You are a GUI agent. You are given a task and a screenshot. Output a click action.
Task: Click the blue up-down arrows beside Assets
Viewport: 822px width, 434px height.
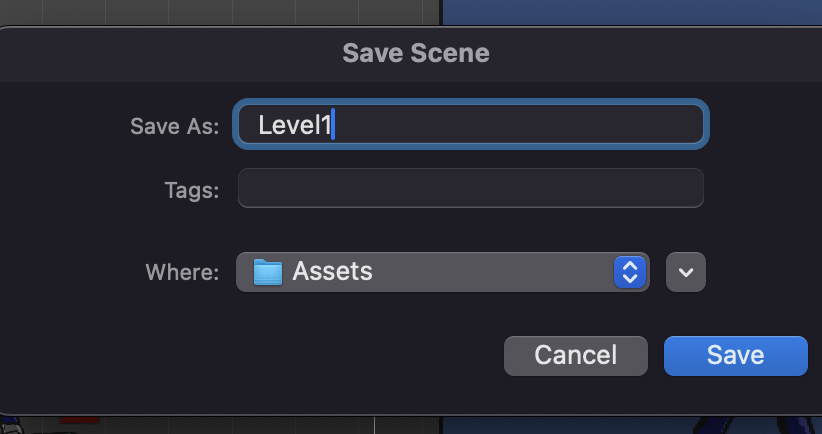point(628,271)
